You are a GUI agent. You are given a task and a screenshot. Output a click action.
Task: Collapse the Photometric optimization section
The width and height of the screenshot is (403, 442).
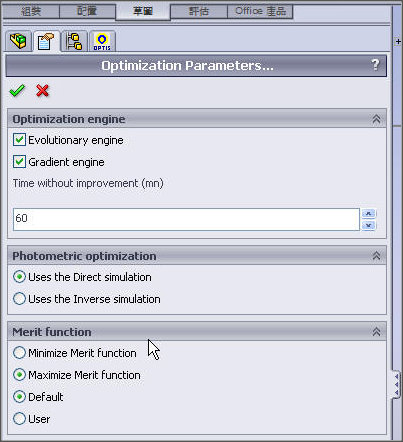pos(376,256)
